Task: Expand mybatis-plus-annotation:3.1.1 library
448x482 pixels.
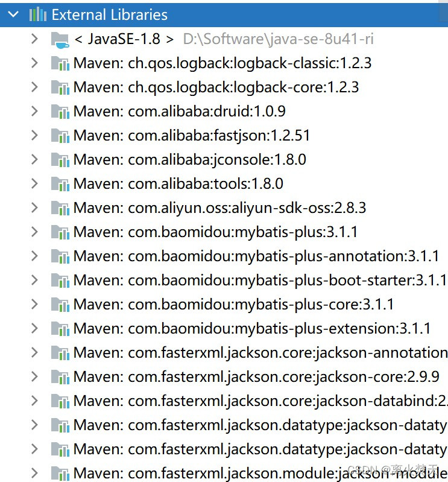Action: 34,256
